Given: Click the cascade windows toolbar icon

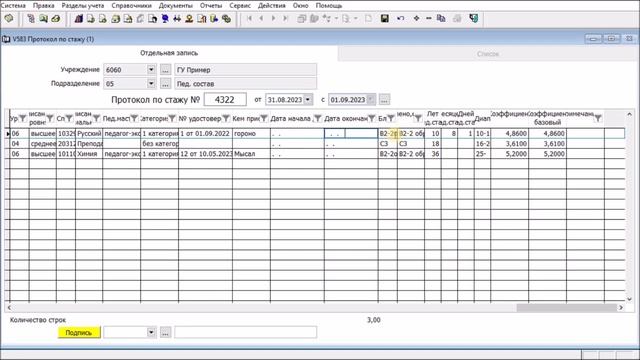Looking at the screenshot, I should [302, 18].
